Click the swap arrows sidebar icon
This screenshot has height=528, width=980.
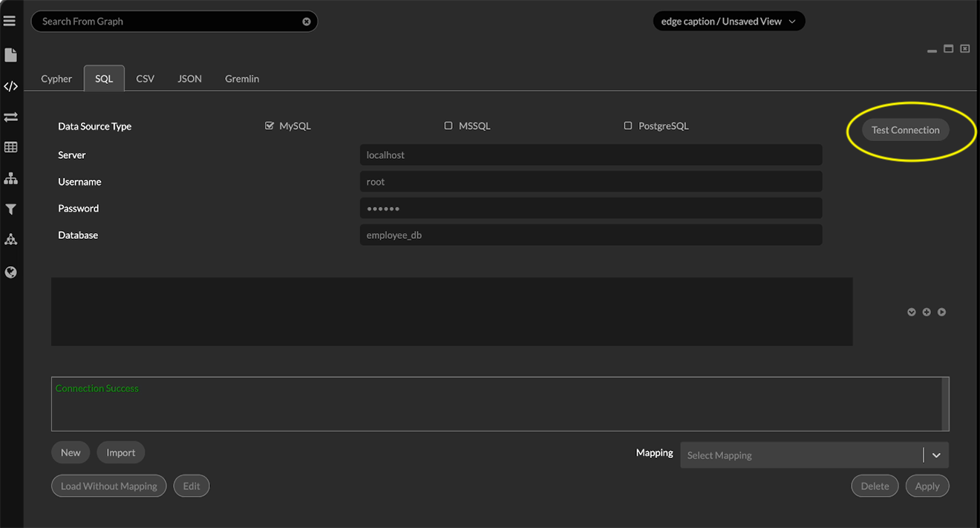10,117
